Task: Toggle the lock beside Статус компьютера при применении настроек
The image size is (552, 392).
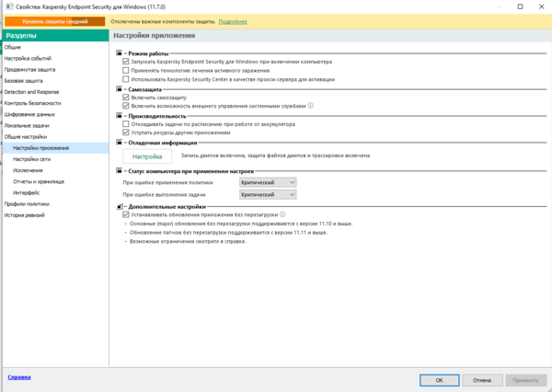Action: 120,171
